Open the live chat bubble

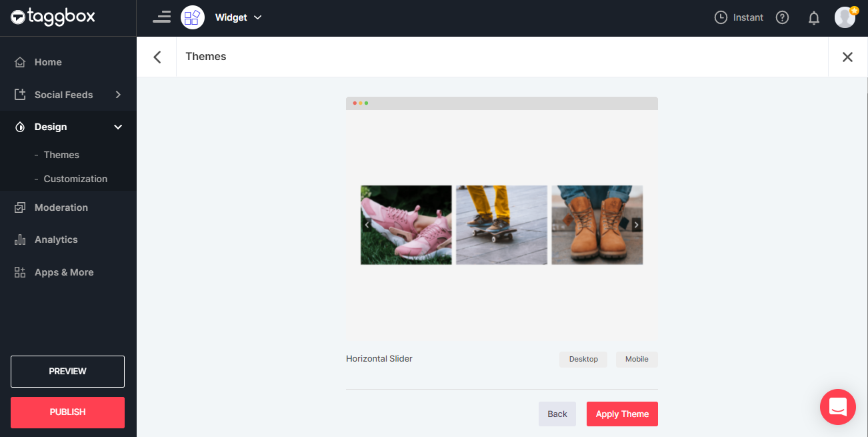pyautogui.click(x=837, y=407)
